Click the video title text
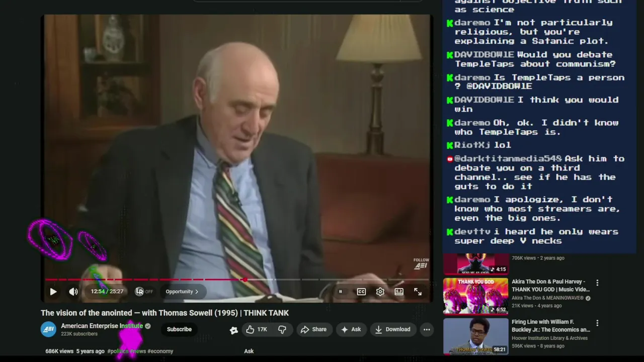The width and height of the screenshot is (644, 362). 165,313
